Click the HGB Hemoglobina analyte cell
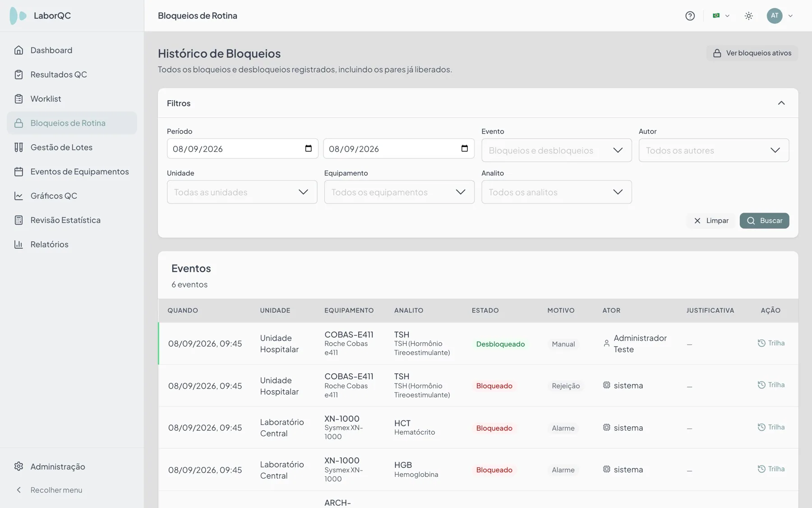Viewport: 812px width, 508px height. tap(416, 470)
